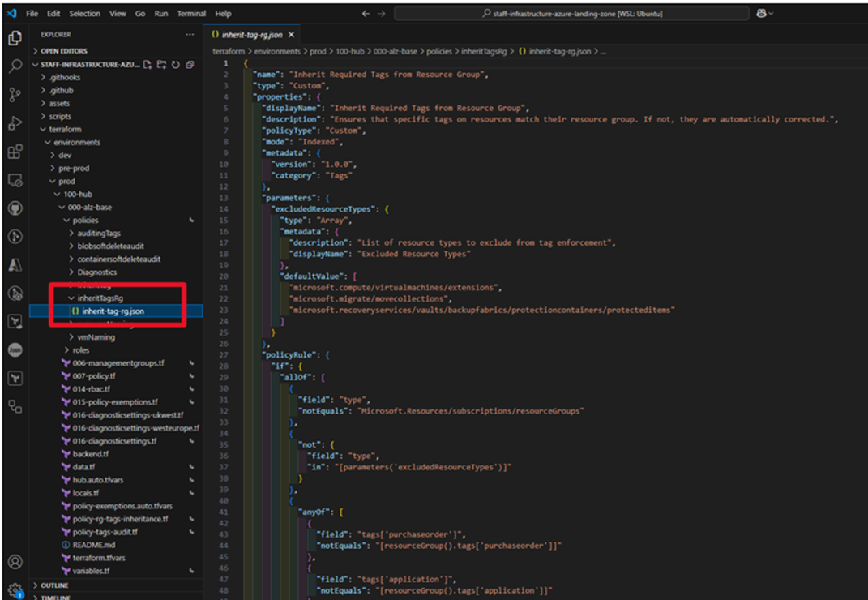Open the Selection menu

(85, 13)
